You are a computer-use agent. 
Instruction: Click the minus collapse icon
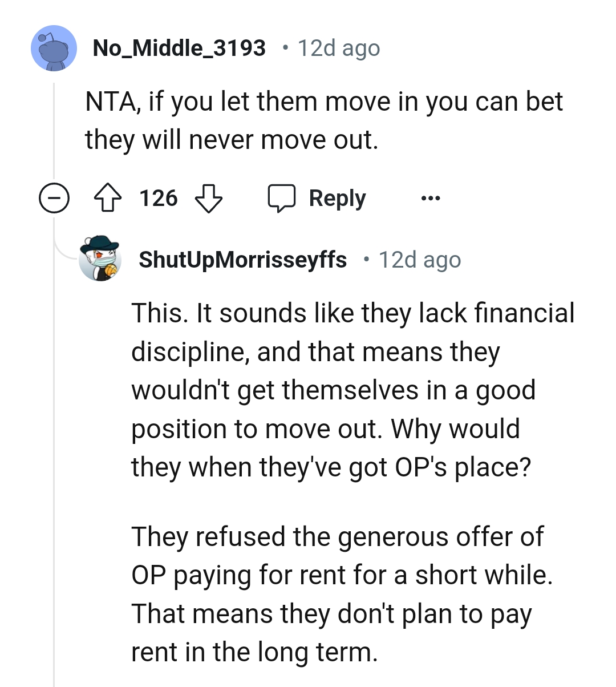coord(54,198)
